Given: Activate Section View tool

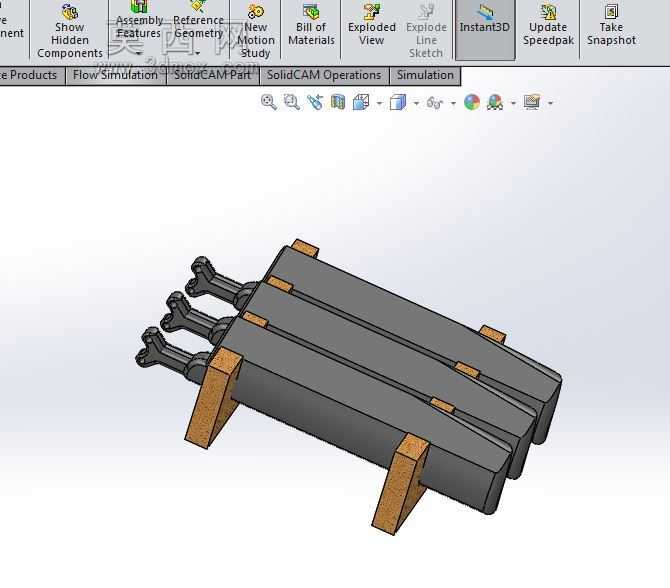Looking at the screenshot, I should click(338, 103).
